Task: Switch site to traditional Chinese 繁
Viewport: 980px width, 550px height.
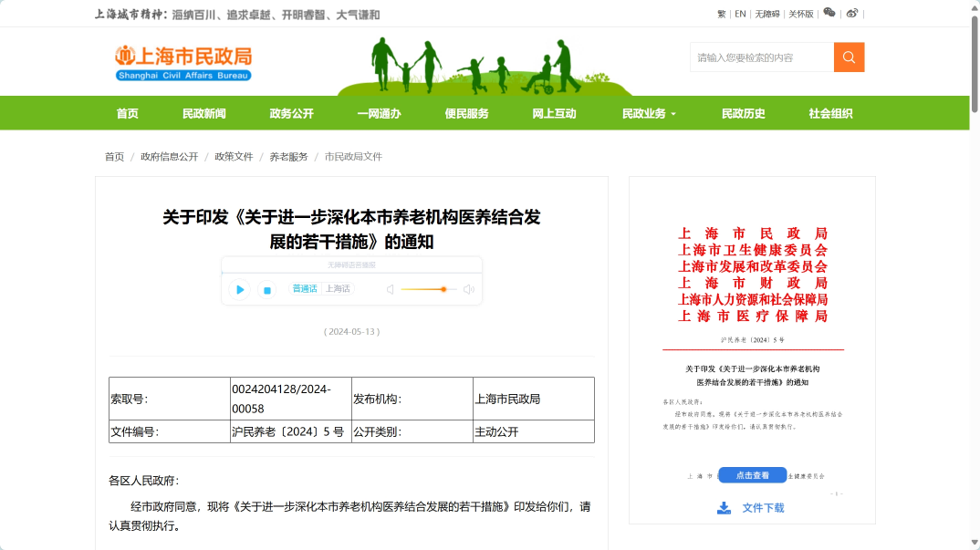Action: (x=722, y=14)
